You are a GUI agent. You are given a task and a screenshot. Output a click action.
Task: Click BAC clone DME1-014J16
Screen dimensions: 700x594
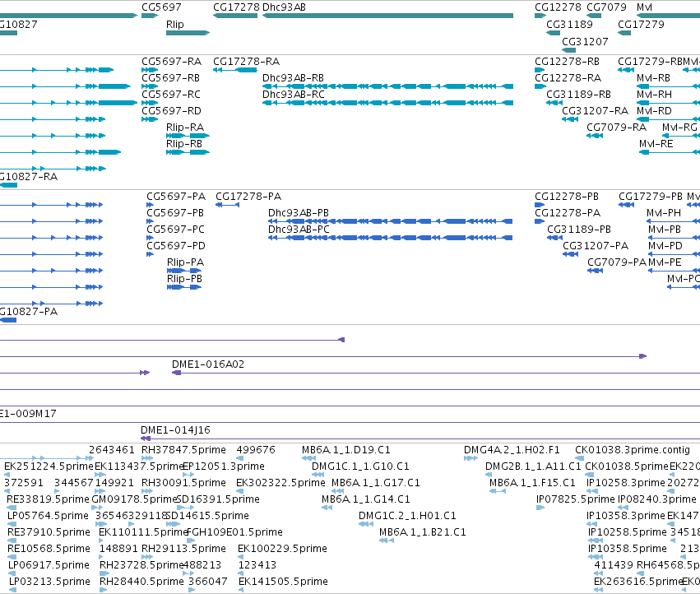click(x=420, y=439)
